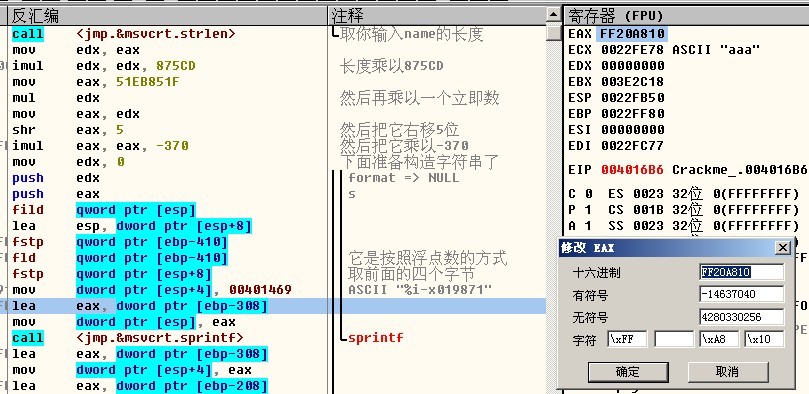The height and width of the screenshot is (394, 809).
Task: Select the mul edx instruction row
Action: click(x=168, y=98)
